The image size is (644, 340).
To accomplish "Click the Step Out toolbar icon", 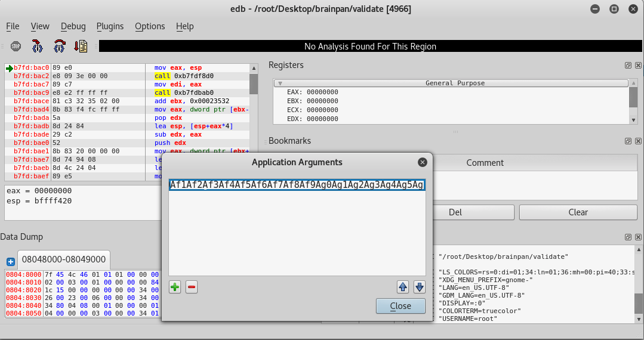I will (81, 47).
